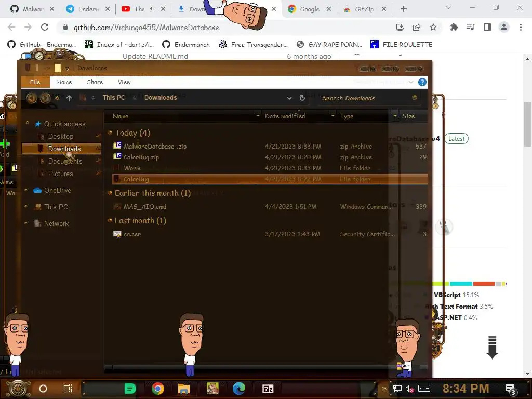Image resolution: width=532 pixels, height=399 pixels.
Task: Collapse the Last month group
Action: click(x=110, y=220)
